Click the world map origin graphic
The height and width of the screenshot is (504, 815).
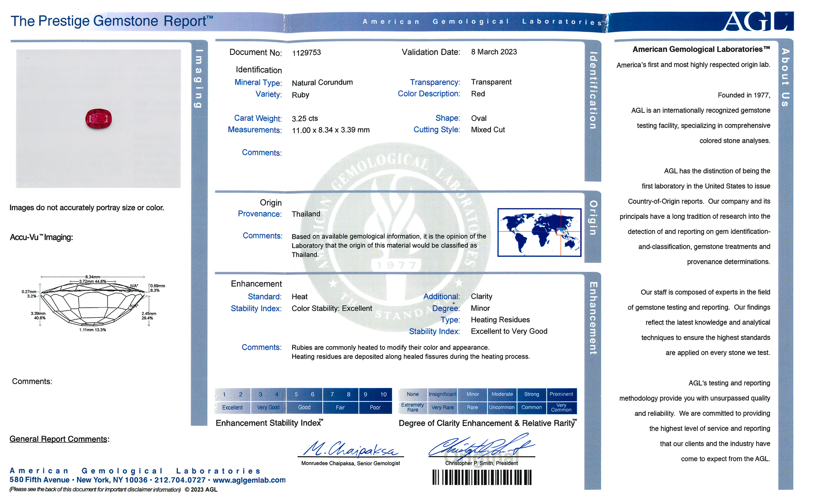(x=539, y=233)
